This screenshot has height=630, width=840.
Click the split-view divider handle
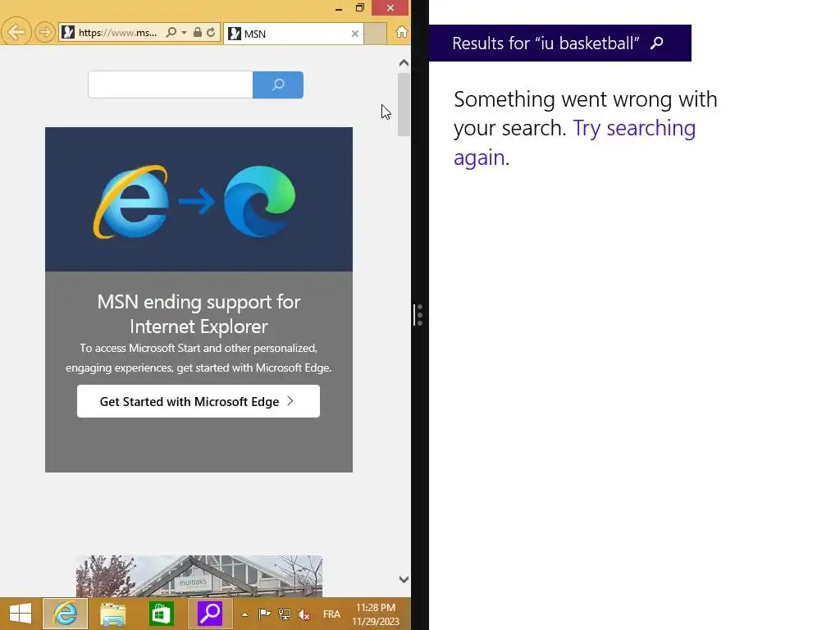click(x=419, y=315)
